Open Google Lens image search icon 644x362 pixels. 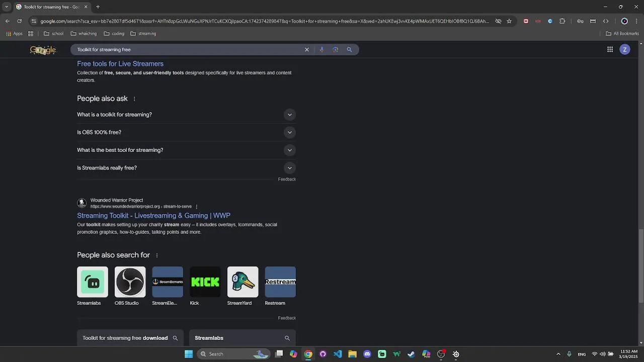pos(336,50)
